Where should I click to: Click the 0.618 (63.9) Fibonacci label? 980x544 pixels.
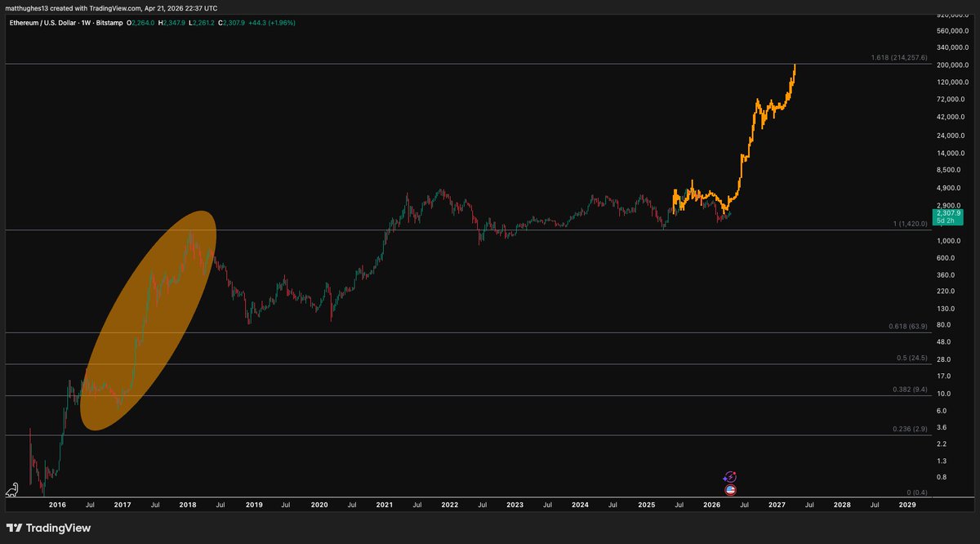(908, 327)
